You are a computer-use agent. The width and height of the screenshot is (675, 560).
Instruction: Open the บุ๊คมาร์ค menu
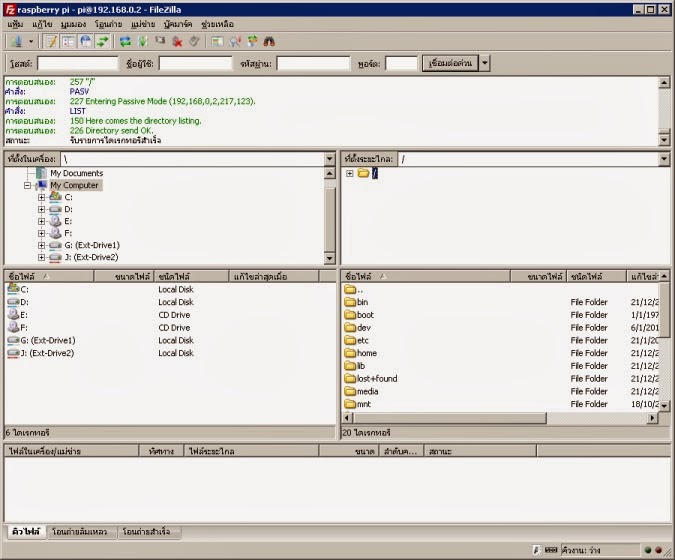[178, 24]
